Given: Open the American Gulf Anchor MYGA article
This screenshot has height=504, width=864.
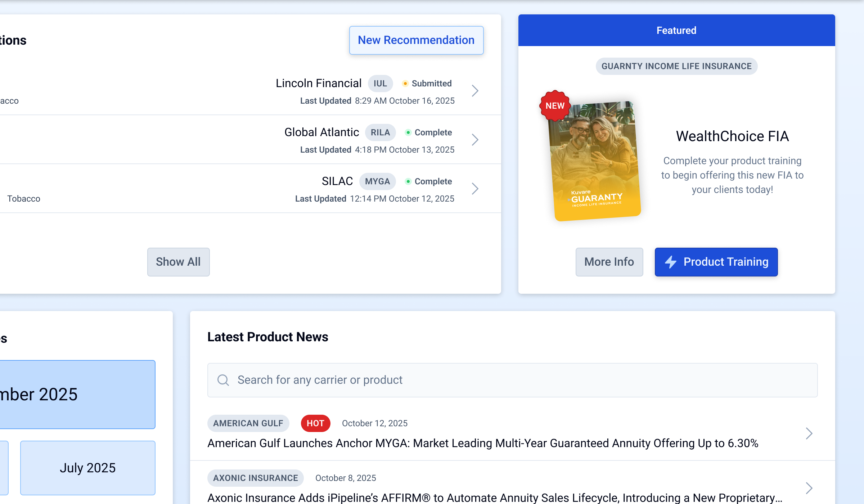Looking at the screenshot, I should click(x=483, y=443).
